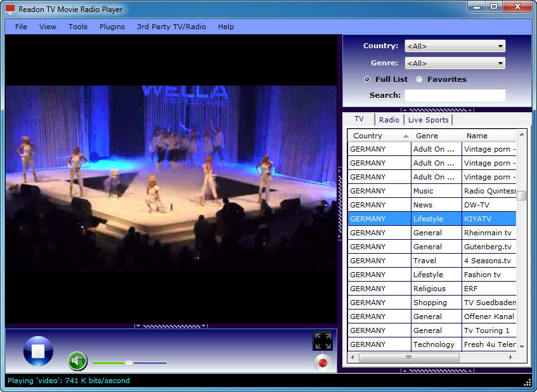Select the Favorites radio button
This screenshot has width=537, height=392.
pyautogui.click(x=419, y=79)
